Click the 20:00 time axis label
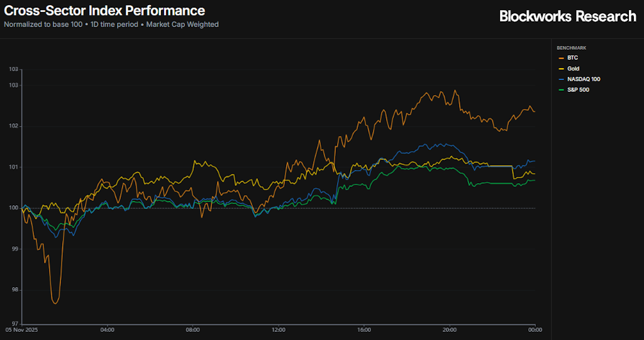Image resolution: width=644 pixels, height=340 pixels. pos(450,329)
